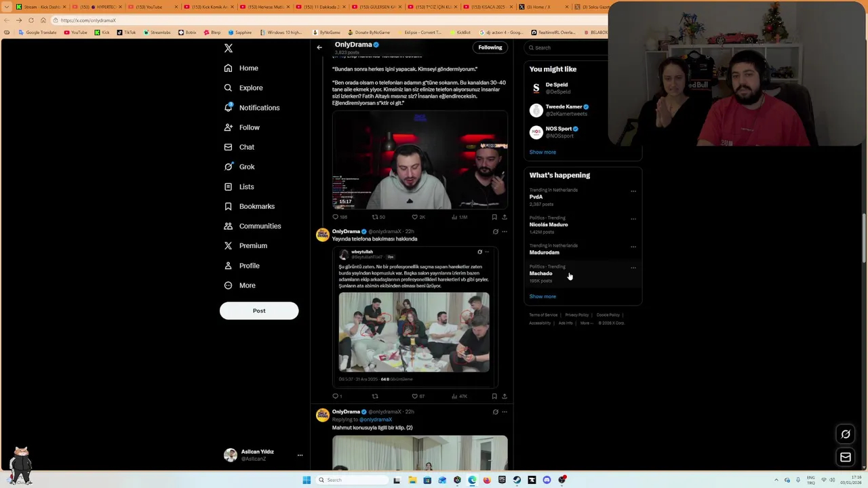The height and width of the screenshot is (488, 868).
Task: Open Privacy Policy footer link
Action: 577,315
